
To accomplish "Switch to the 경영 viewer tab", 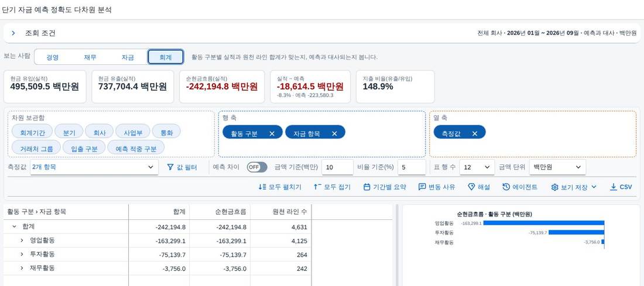I will (x=52, y=57).
